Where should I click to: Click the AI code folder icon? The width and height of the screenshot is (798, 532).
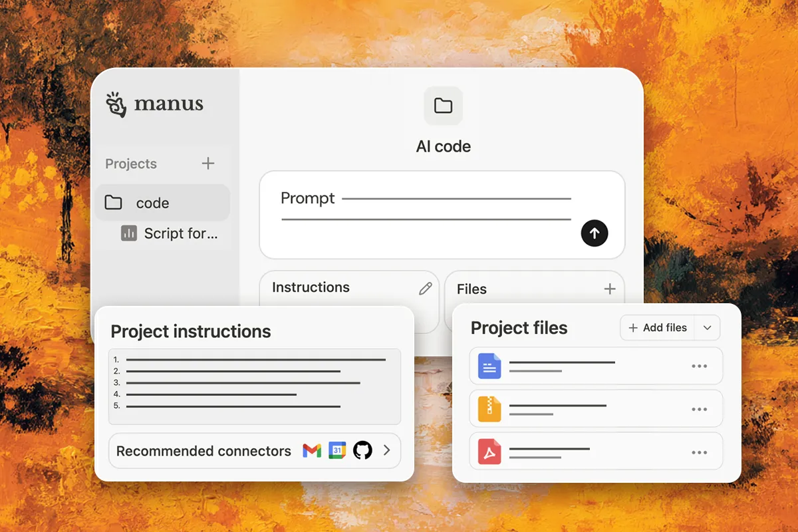[443, 106]
